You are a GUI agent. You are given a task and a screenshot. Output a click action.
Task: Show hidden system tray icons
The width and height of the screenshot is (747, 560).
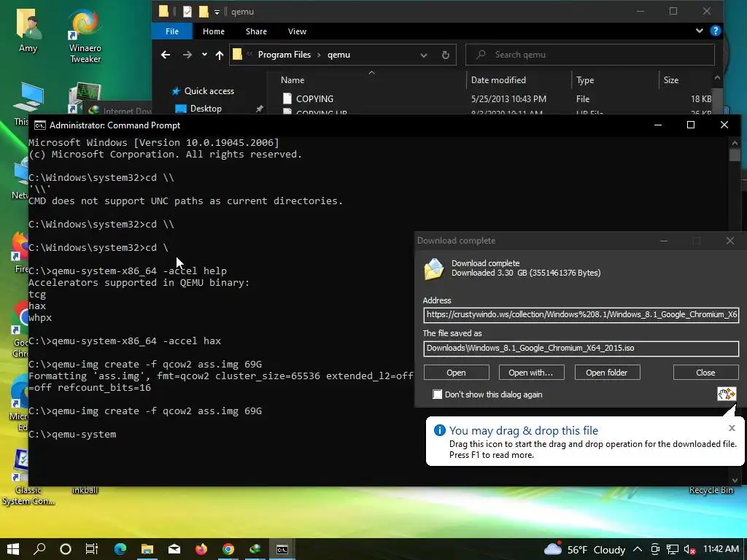(x=638, y=550)
